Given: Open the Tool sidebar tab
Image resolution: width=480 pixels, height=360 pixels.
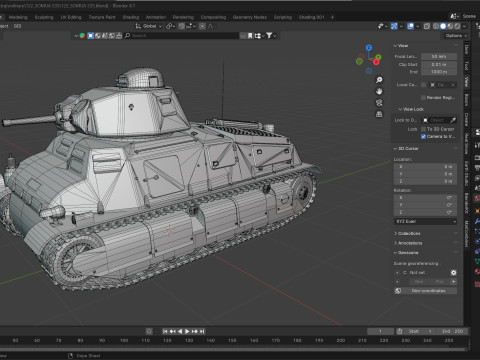Looking at the screenshot, I should tap(467, 66).
